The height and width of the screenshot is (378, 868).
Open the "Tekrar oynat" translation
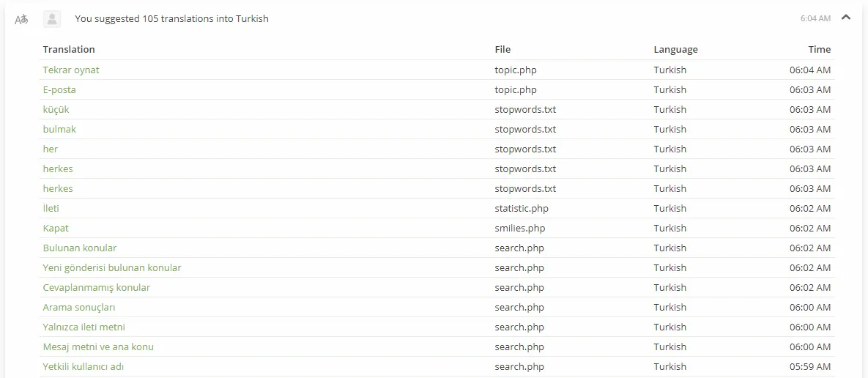click(71, 70)
